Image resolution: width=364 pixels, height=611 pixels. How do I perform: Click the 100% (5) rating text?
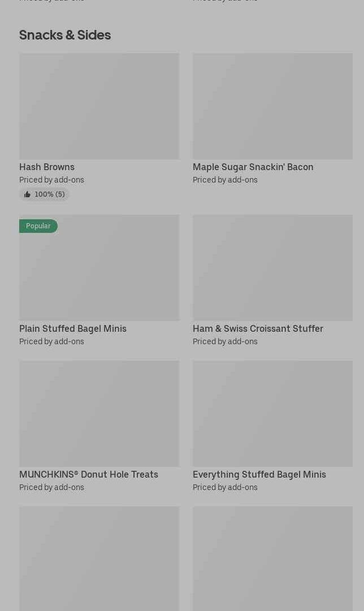(50, 194)
